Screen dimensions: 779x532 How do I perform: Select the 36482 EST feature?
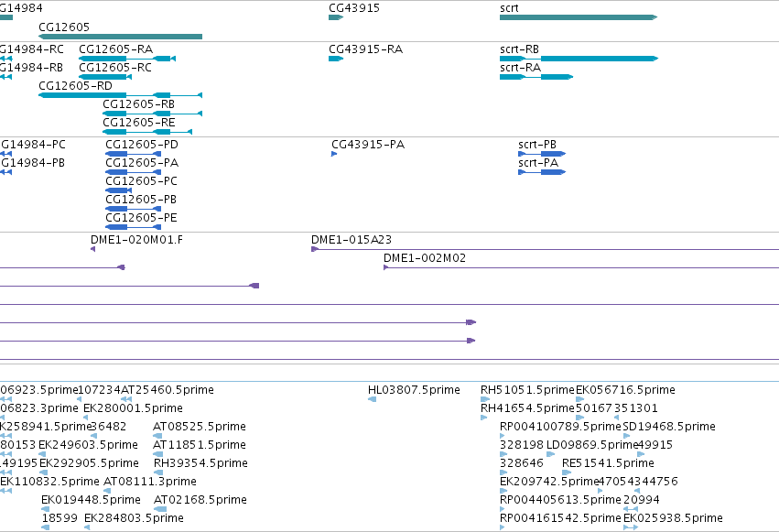[93, 436]
